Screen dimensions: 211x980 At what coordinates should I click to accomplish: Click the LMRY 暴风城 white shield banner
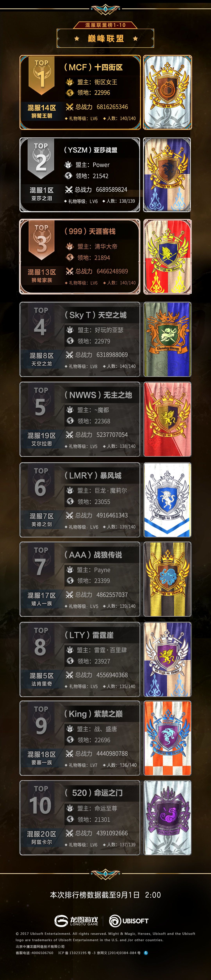[167, 500]
